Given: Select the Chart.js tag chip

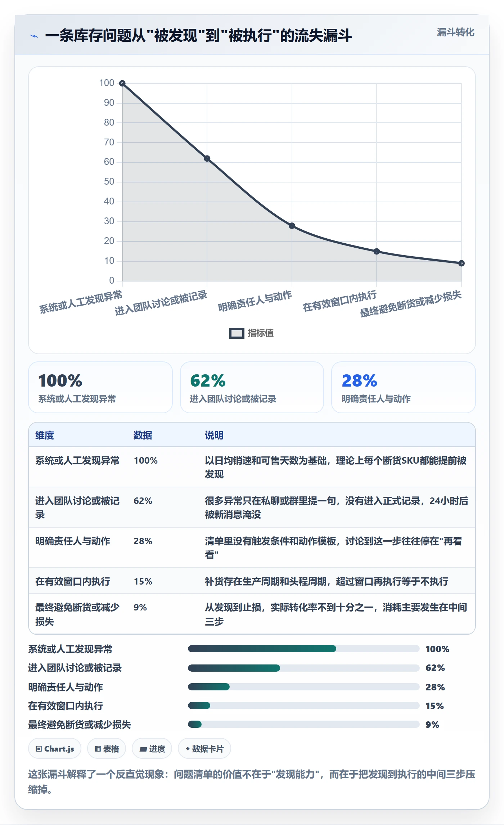Looking at the screenshot, I should pyautogui.click(x=55, y=749).
